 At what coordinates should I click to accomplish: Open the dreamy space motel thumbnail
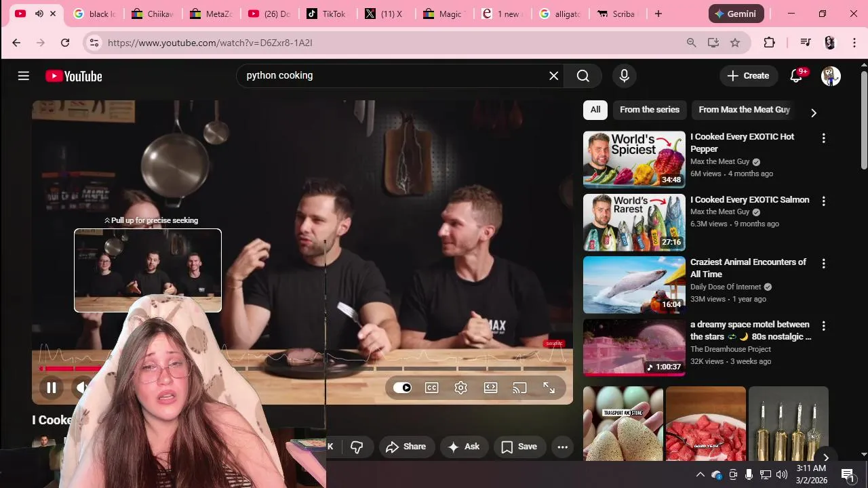click(634, 348)
